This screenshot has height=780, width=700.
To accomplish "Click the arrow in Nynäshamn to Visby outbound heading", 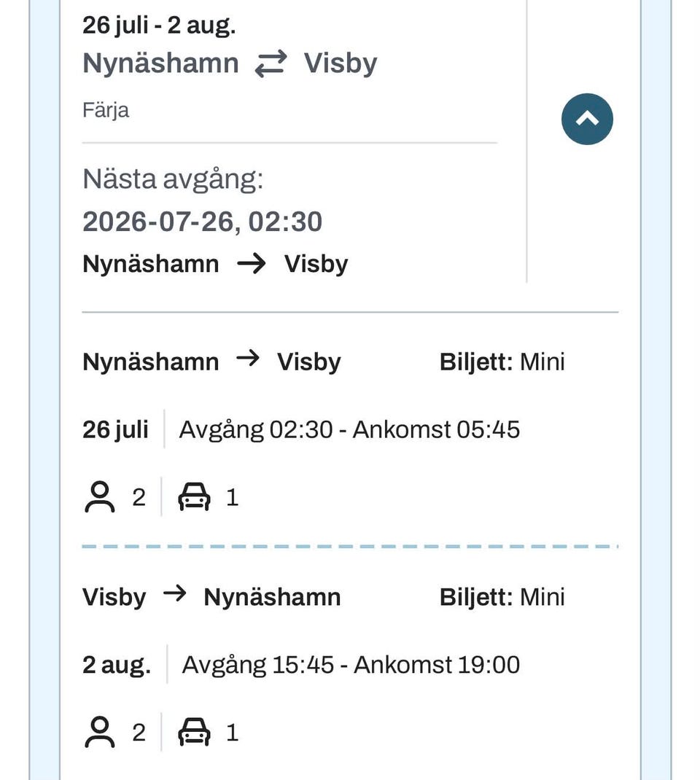I will click(248, 358).
